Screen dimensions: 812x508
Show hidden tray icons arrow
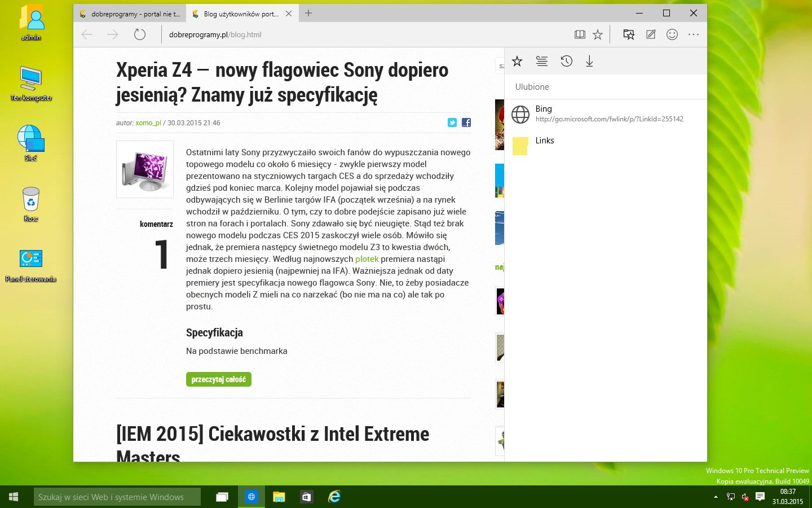click(716, 497)
